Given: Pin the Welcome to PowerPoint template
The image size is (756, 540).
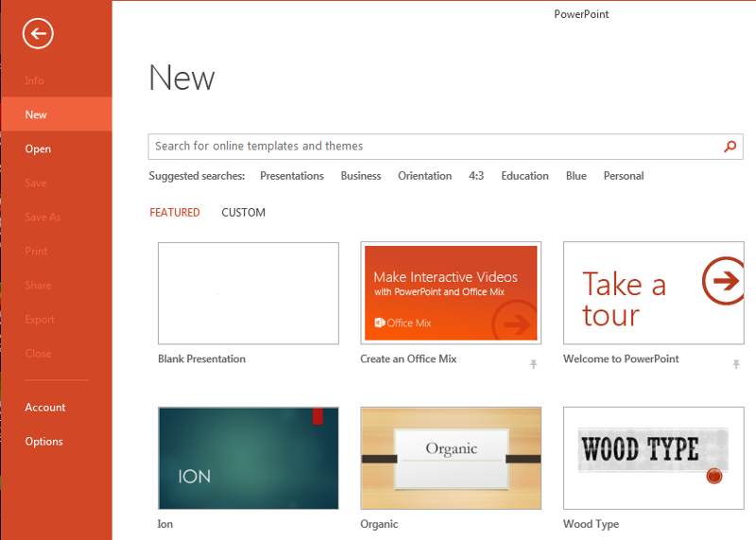Looking at the screenshot, I should pos(735,364).
